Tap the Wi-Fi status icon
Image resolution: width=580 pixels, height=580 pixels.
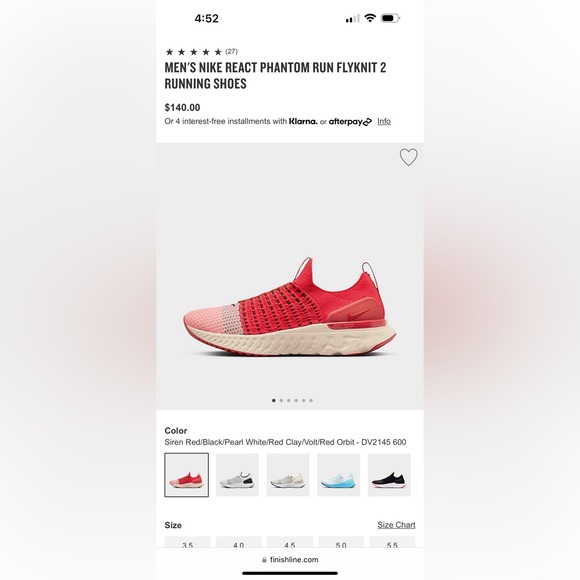370,18
